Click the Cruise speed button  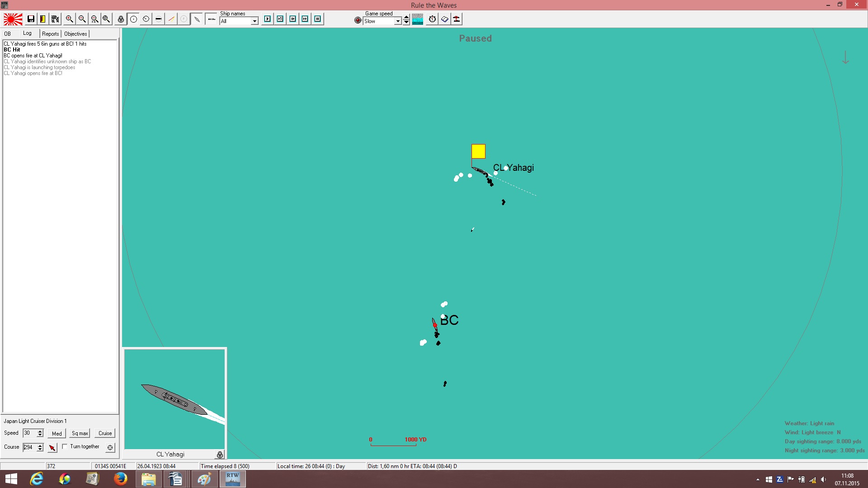[x=105, y=433]
